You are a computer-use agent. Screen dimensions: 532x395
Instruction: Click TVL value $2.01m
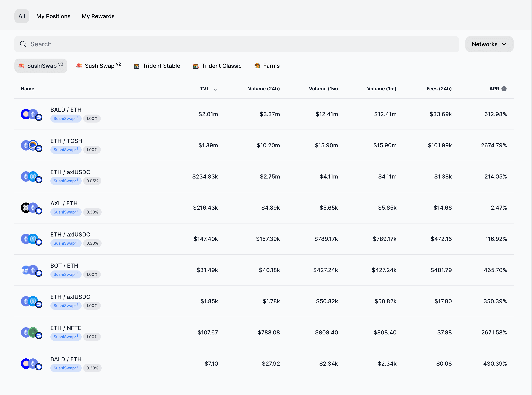click(208, 114)
